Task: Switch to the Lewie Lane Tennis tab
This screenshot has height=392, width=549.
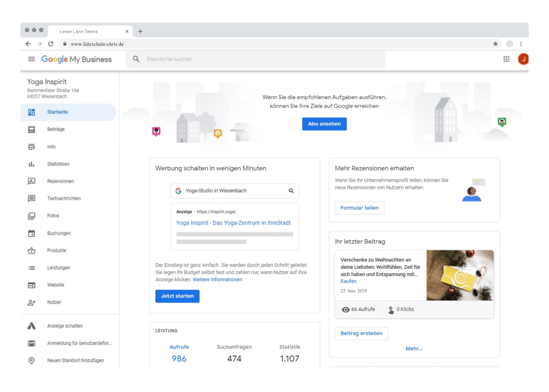Action: pos(90,31)
